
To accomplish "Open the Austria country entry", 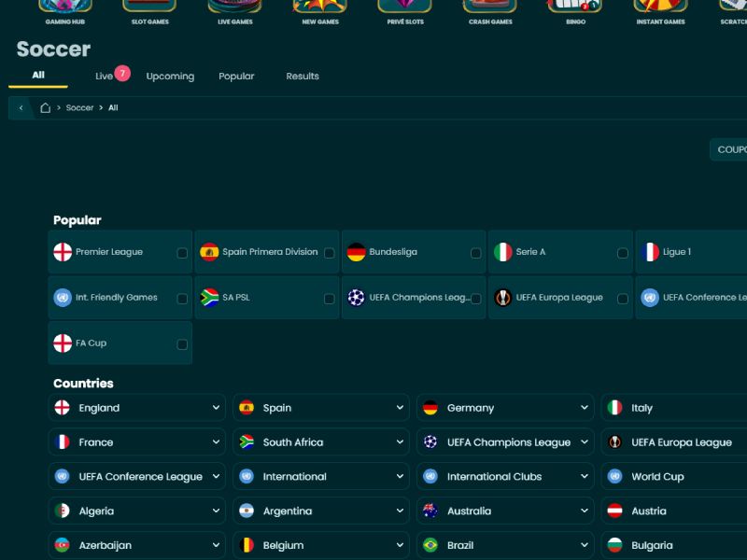I will (x=674, y=511).
